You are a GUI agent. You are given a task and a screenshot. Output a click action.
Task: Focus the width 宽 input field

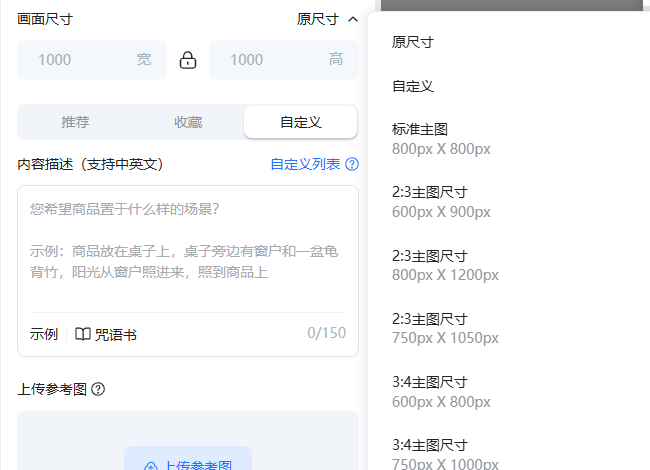pos(92,60)
